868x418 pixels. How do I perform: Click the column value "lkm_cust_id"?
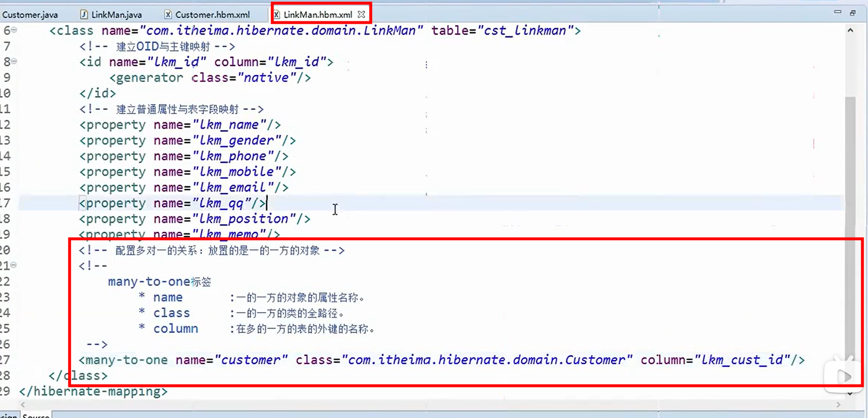coord(742,360)
